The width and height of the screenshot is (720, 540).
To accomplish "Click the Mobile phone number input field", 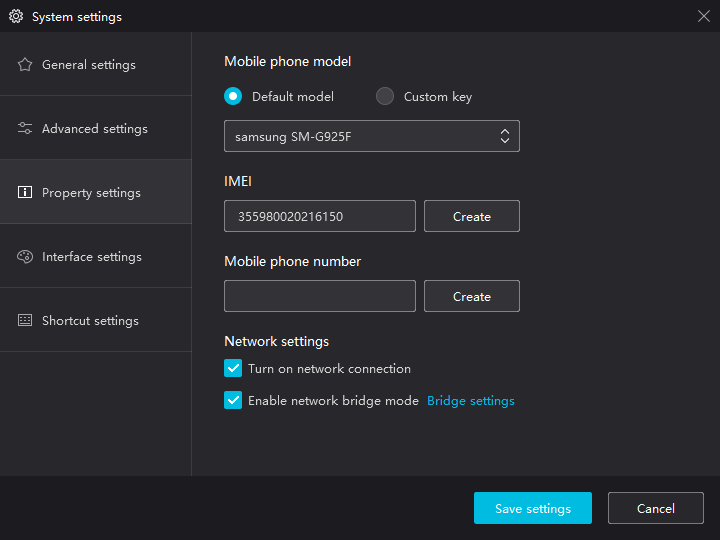I will (x=319, y=296).
